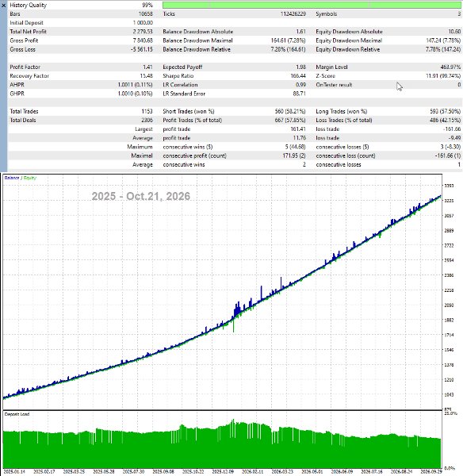Click the 2025.12.09 date axis label

pos(223,472)
